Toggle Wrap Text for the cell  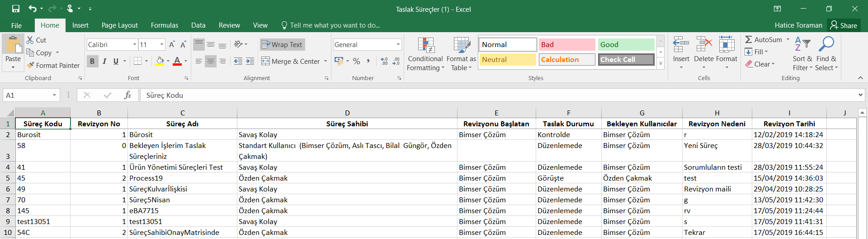(282, 44)
